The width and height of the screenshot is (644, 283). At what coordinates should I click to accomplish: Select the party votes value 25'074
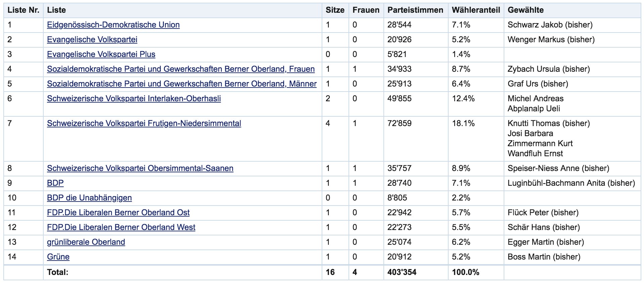pos(400,242)
